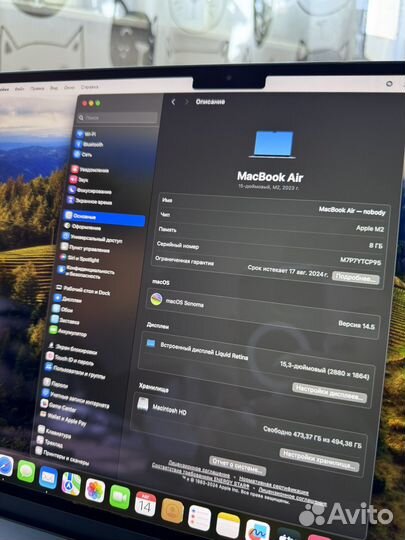Open the Справка menu in the menu bar

point(90,87)
